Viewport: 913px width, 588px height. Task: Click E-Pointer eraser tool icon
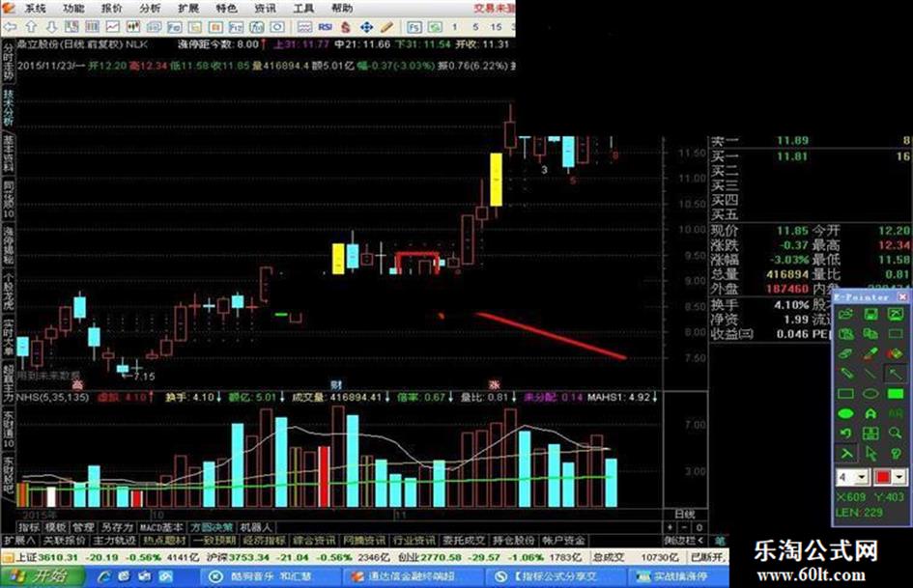click(x=846, y=353)
